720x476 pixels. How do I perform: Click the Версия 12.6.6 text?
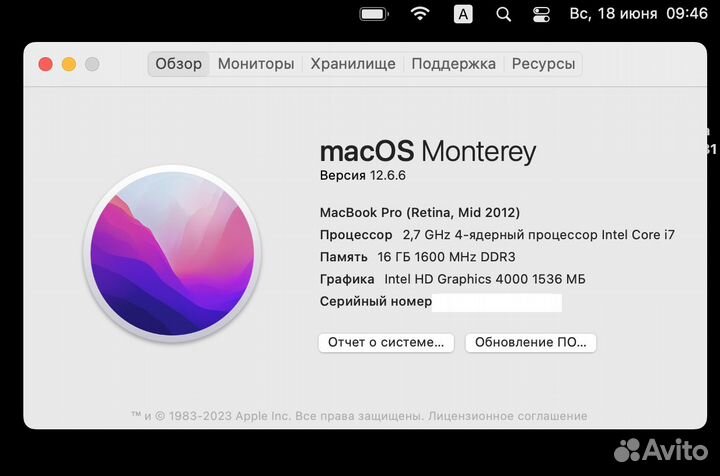(363, 175)
